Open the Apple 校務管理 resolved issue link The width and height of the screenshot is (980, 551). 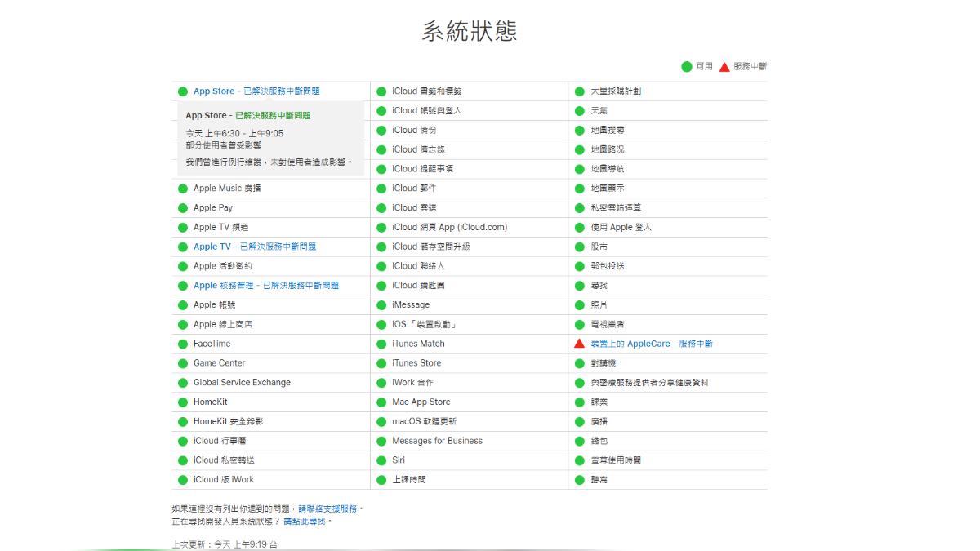click(x=266, y=286)
